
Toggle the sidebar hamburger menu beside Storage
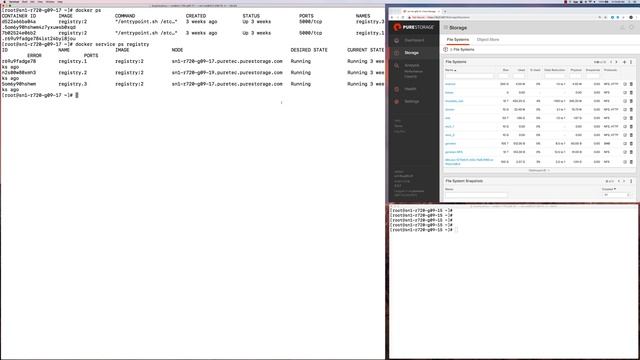446,28
